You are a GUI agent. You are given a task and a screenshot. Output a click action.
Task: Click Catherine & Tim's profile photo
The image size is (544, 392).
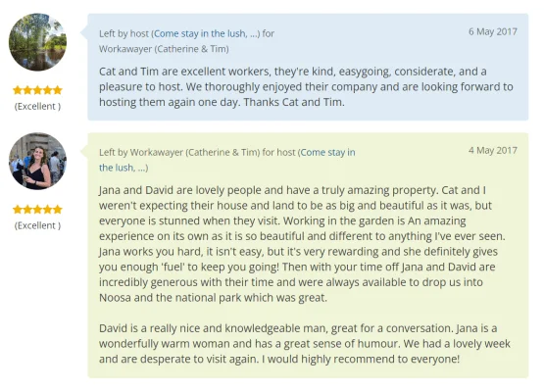(37, 161)
